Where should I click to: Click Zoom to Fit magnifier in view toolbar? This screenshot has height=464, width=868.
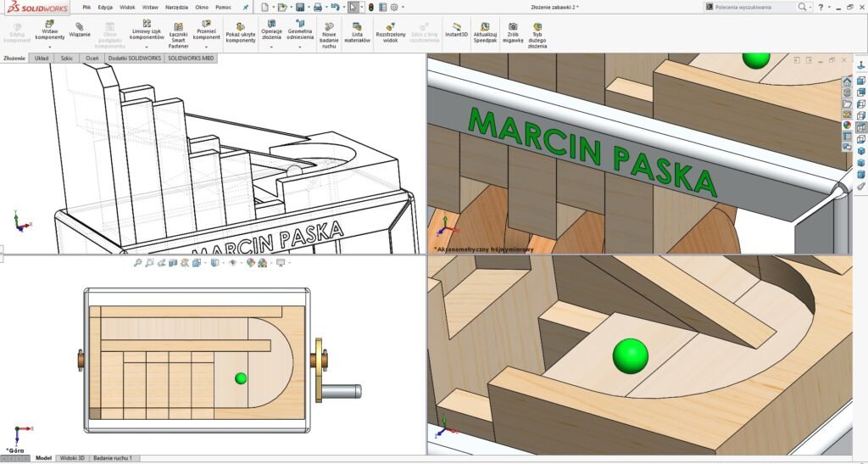click(x=138, y=263)
